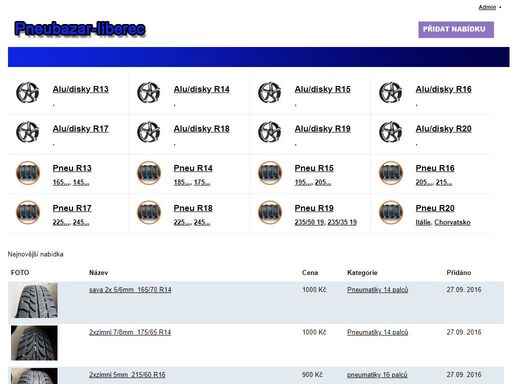
Task: Click the tire icon beside Pneu R13
Action: click(28, 173)
